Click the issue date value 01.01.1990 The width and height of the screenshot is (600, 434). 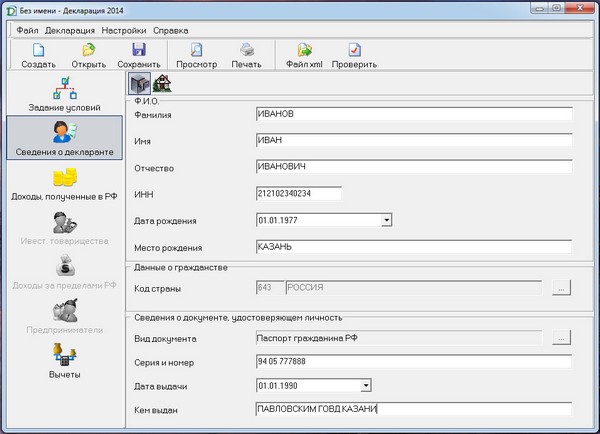[x=278, y=386]
